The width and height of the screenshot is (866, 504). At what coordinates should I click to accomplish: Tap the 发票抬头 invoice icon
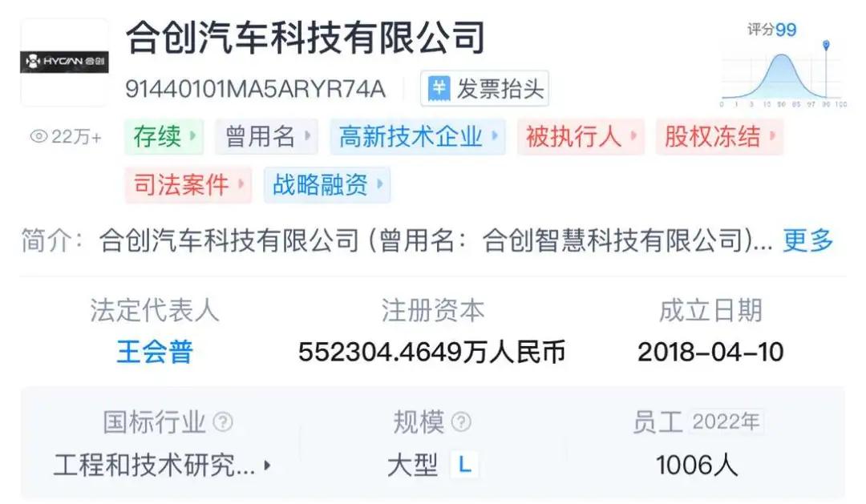(x=439, y=88)
